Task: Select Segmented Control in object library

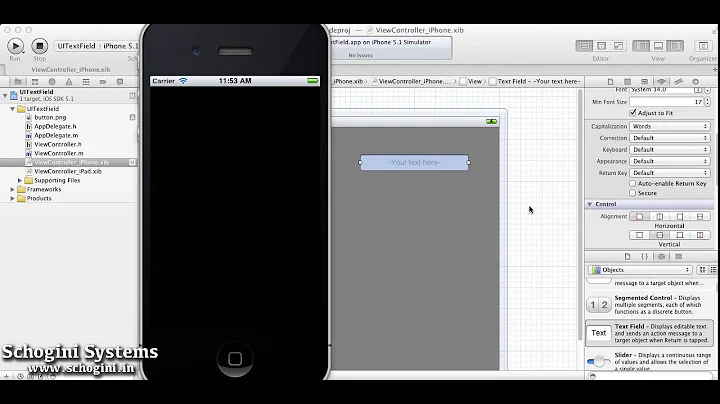Action: tap(650, 304)
